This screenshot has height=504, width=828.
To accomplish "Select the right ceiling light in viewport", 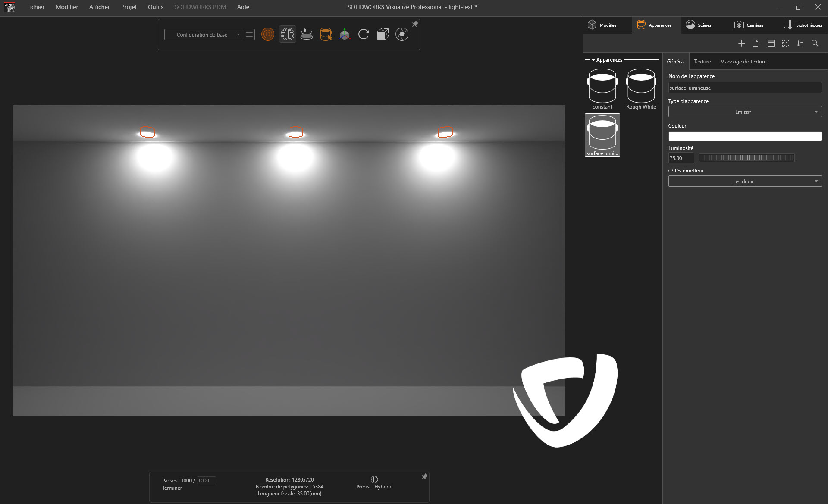I will [445, 132].
